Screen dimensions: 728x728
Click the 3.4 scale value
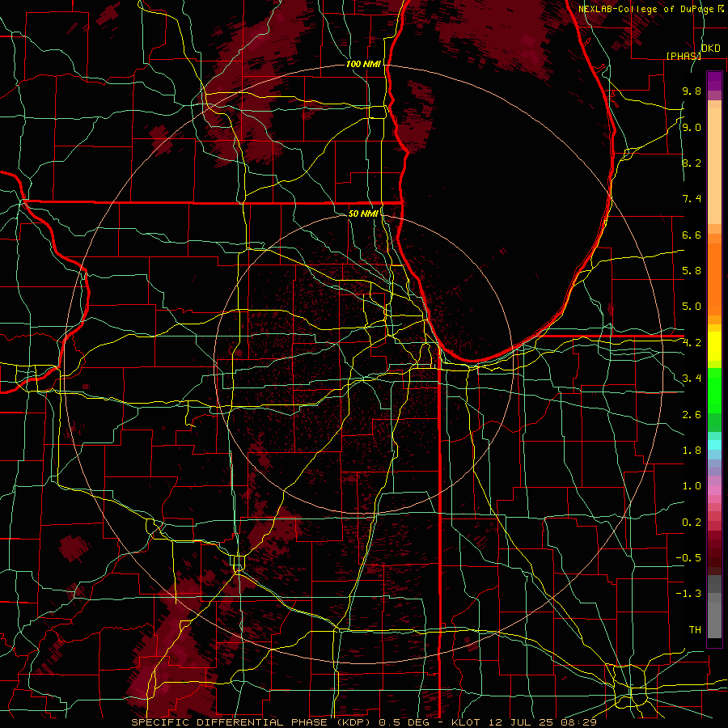click(692, 379)
